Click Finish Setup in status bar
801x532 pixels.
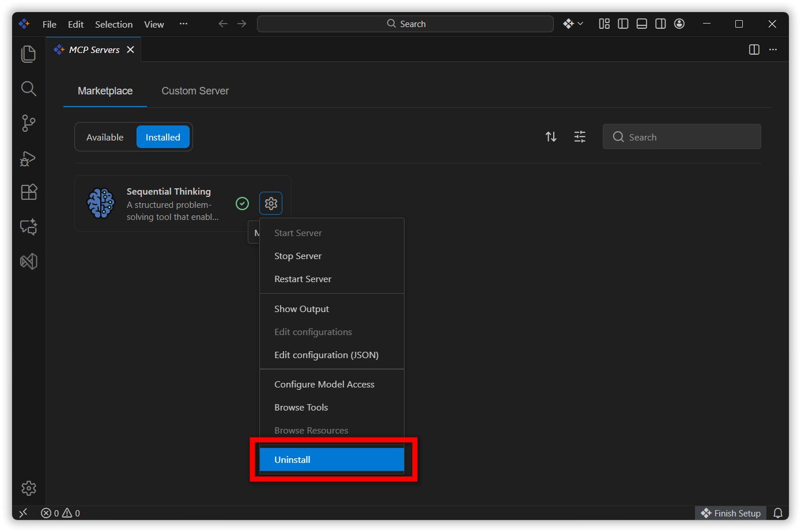[x=731, y=513]
